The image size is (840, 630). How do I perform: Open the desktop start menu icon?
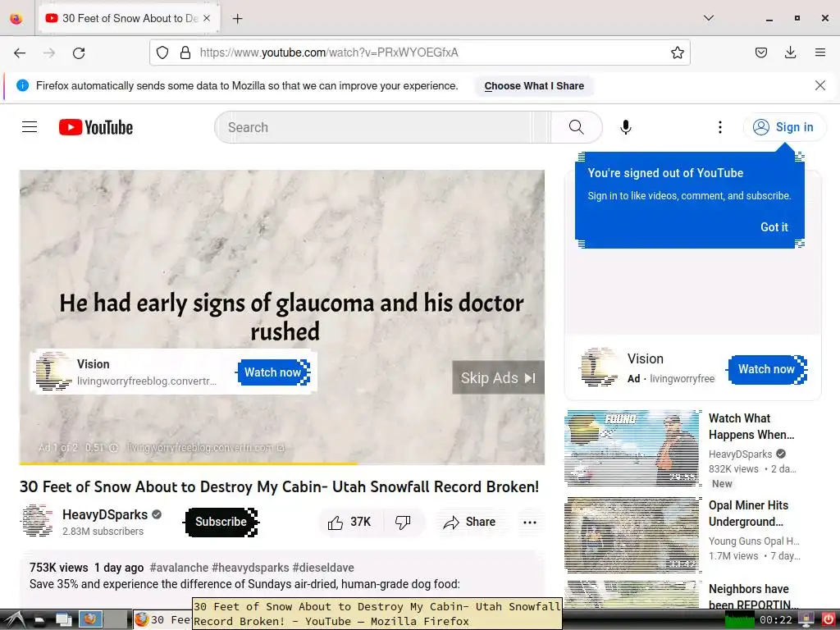15,620
